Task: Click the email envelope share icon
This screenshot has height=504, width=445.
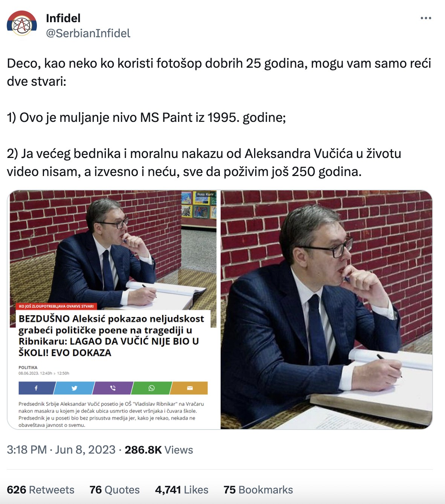Action: (189, 388)
